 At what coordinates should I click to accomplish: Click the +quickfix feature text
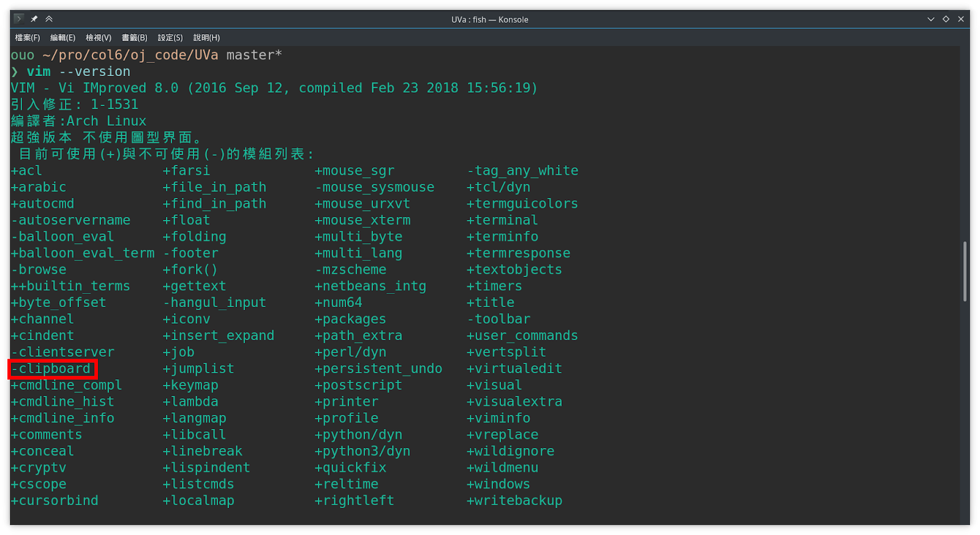tap(351, 468)
